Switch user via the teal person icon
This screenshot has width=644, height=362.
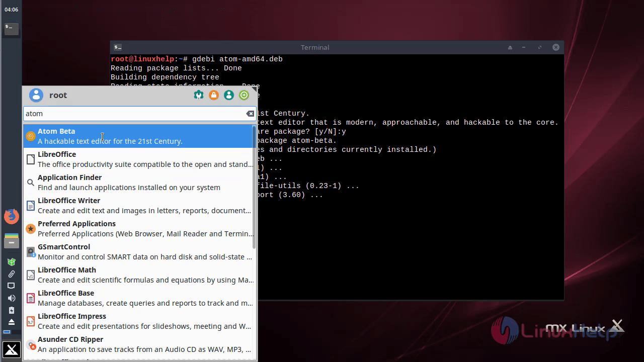click(229, 95)
